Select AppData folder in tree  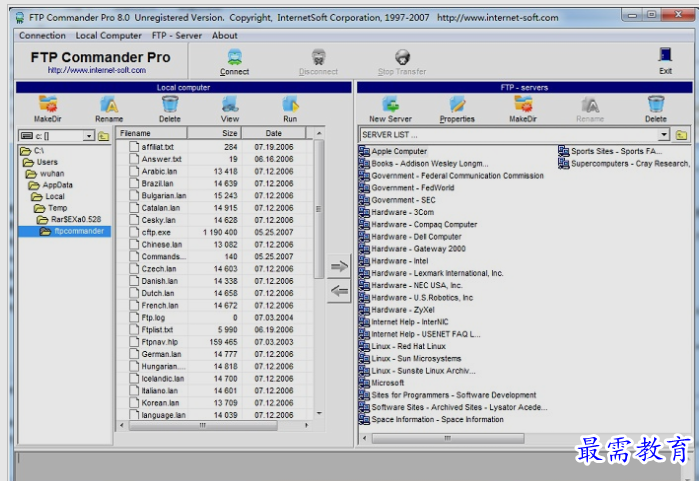click(x=51, y=185)
